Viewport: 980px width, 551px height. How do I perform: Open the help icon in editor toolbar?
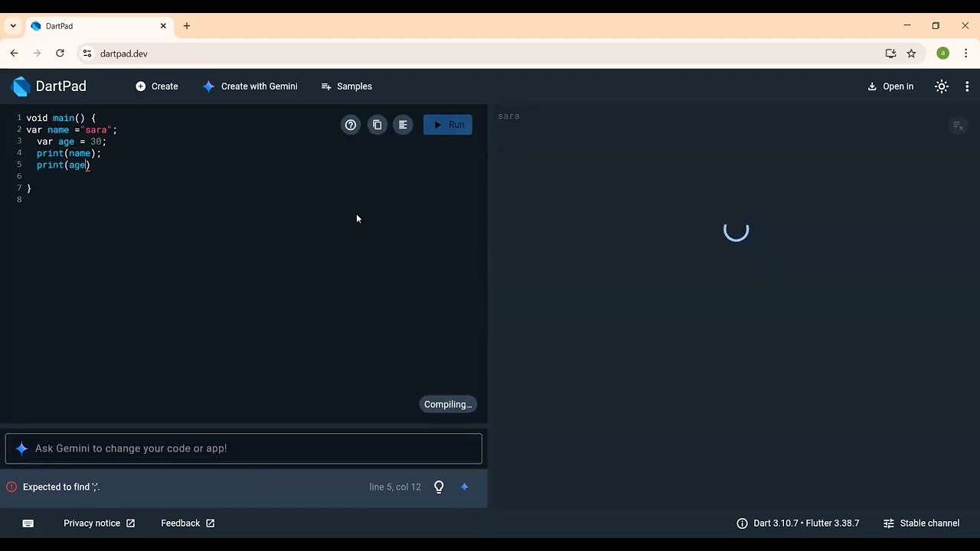(351, 125)
